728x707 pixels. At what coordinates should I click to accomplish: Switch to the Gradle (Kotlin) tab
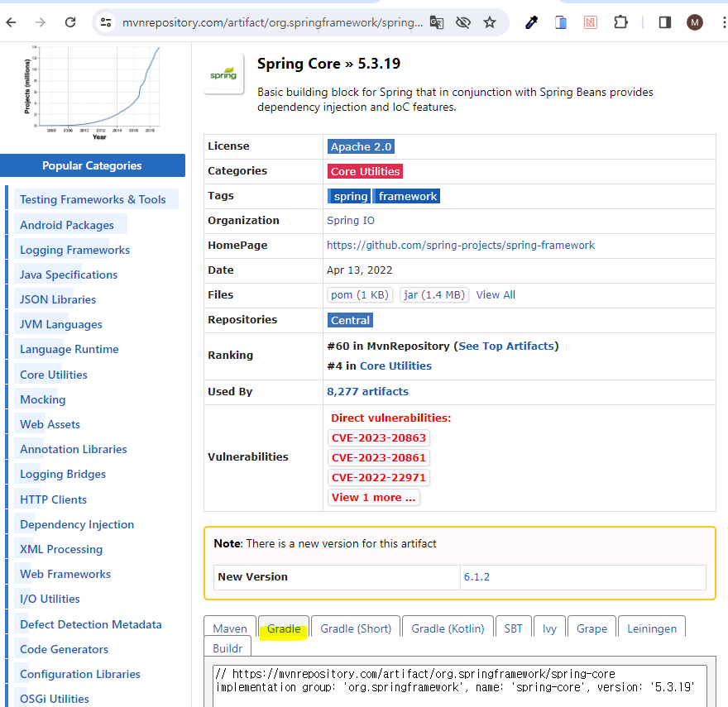[448, 628]
